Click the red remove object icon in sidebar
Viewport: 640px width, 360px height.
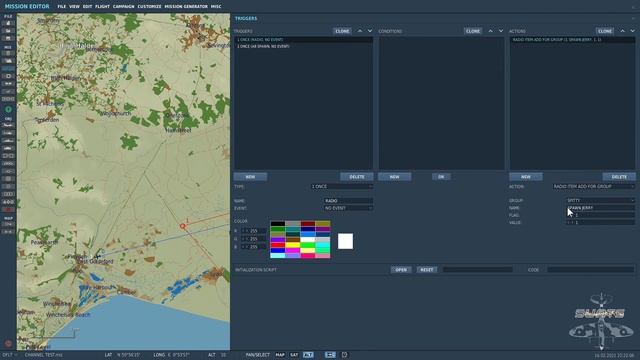click(8, 209)
